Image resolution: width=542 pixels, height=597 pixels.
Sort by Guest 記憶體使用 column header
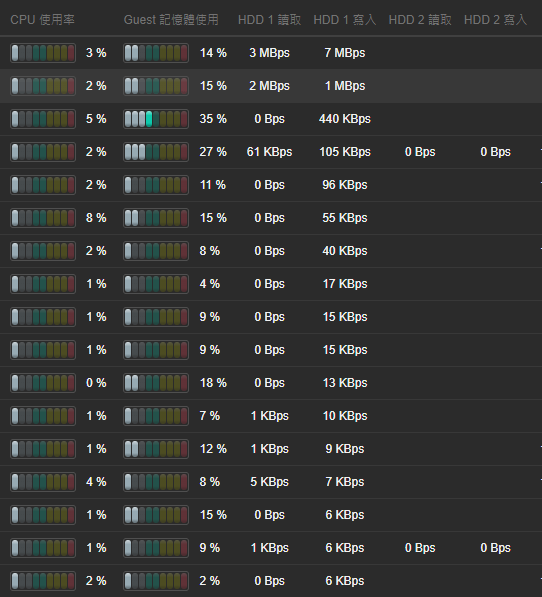click(x=171, y=19)
